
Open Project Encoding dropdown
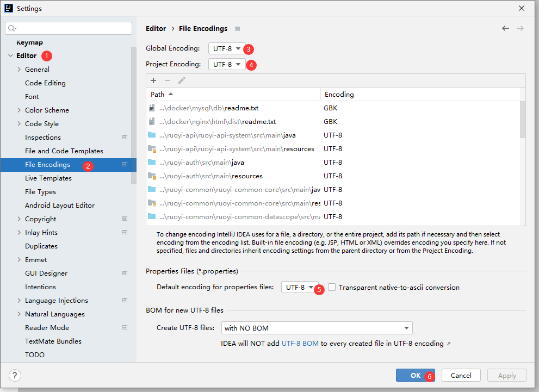click(x=226, y=64)
